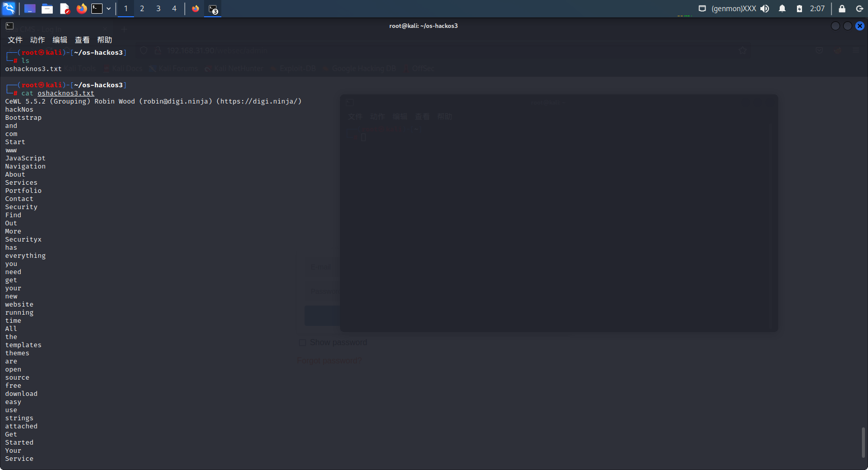Click the word 'download' in output
The width and height of the screenshot is (868, 470).
21,394
